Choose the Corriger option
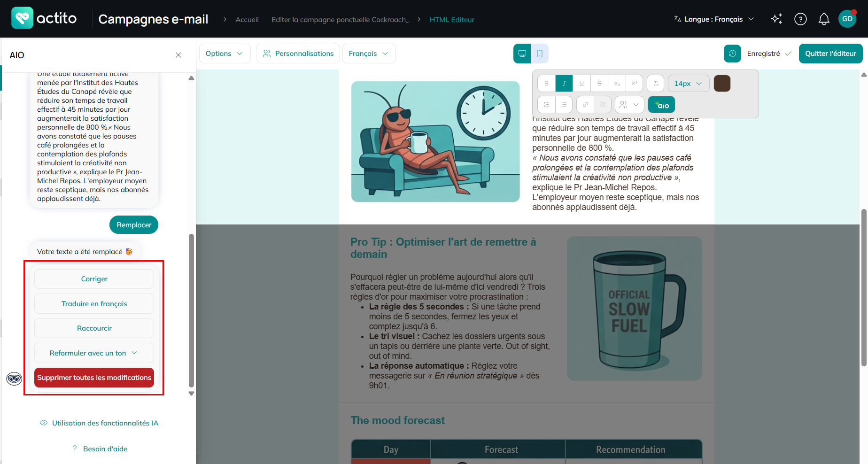This screenshot has height=464, width=868. point(94,279)
